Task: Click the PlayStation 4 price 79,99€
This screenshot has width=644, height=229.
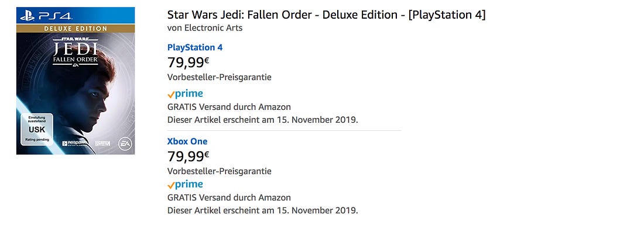Action: coord(189,63)
